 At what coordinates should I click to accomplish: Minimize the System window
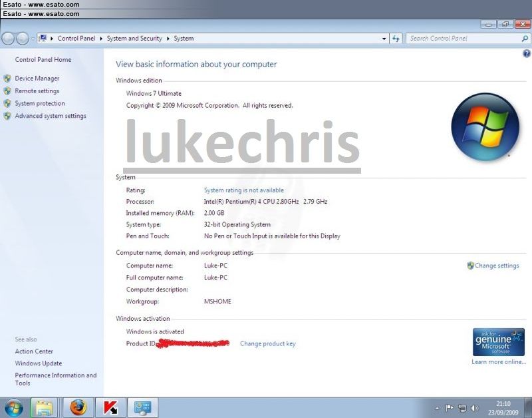point(489,25)
